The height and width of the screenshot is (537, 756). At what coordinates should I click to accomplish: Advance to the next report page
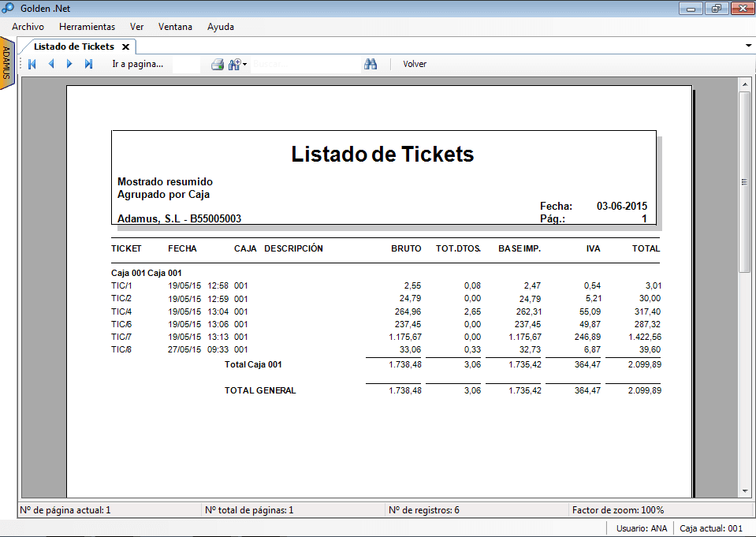(x=69, y=64)
